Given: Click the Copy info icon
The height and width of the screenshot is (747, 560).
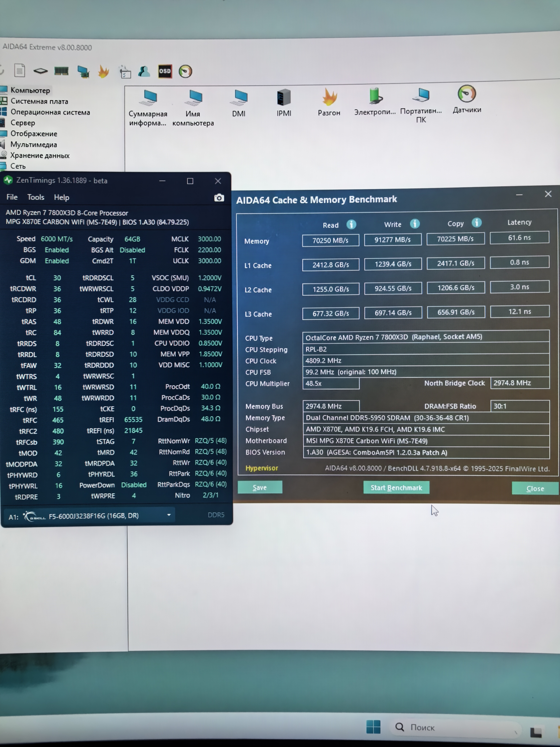Looking at the screenshot, I should click(476, 222).
